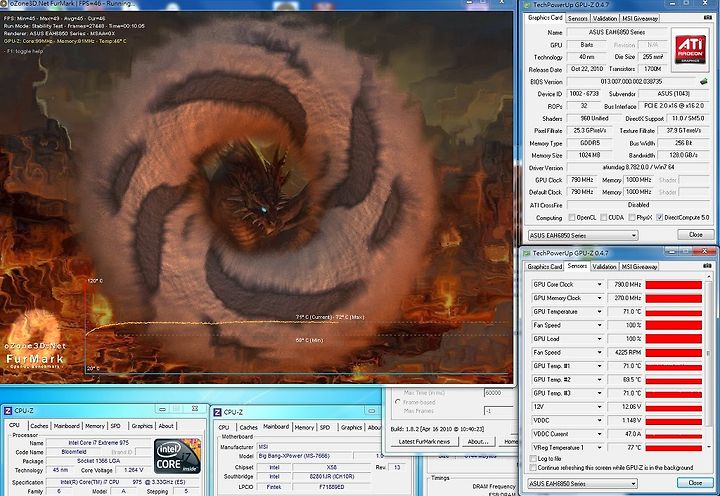
Task: Open card selector dropdown in GPU-Z sensors window
Action: [634, 484]
